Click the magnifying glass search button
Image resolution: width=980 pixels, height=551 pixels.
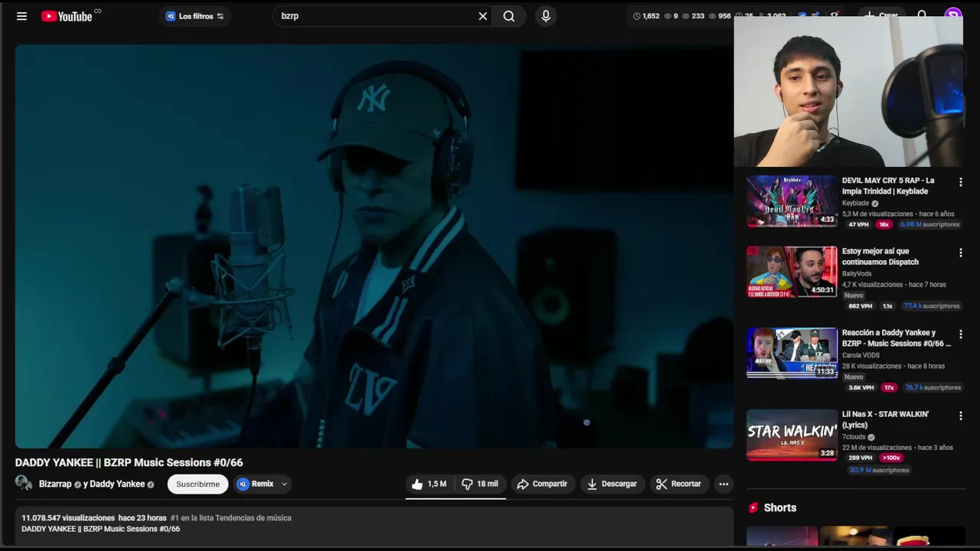[x=509, y=16]
